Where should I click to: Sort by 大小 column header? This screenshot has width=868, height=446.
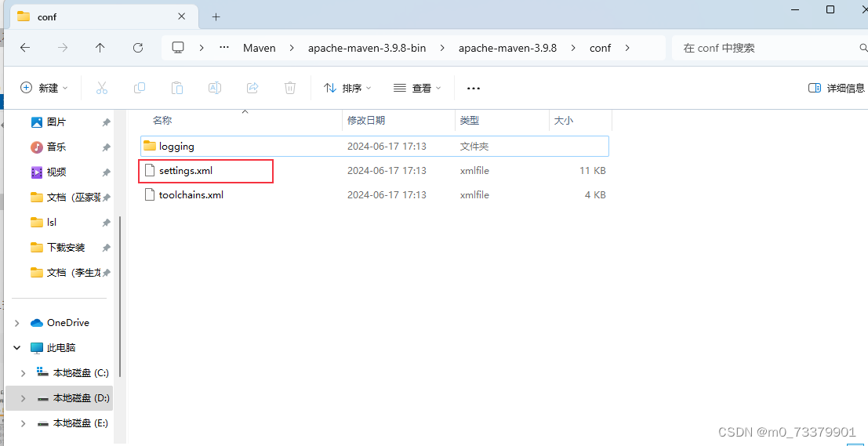pos(564,120)
